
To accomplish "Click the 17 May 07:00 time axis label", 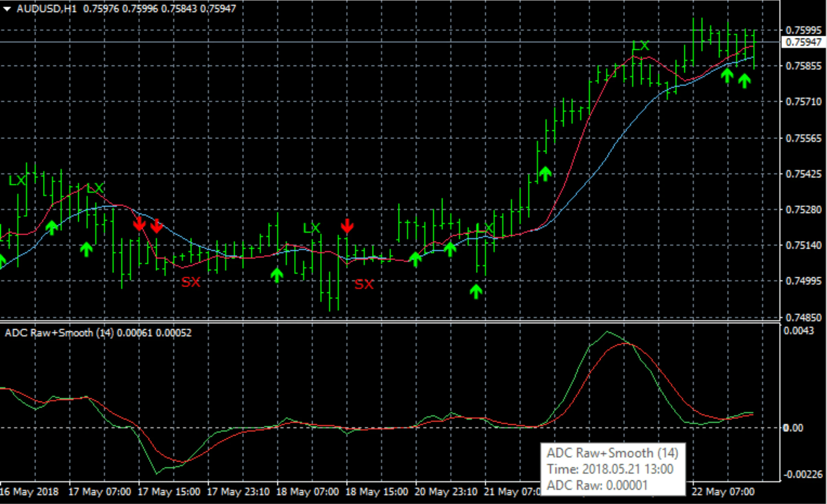I will (100, 492).
